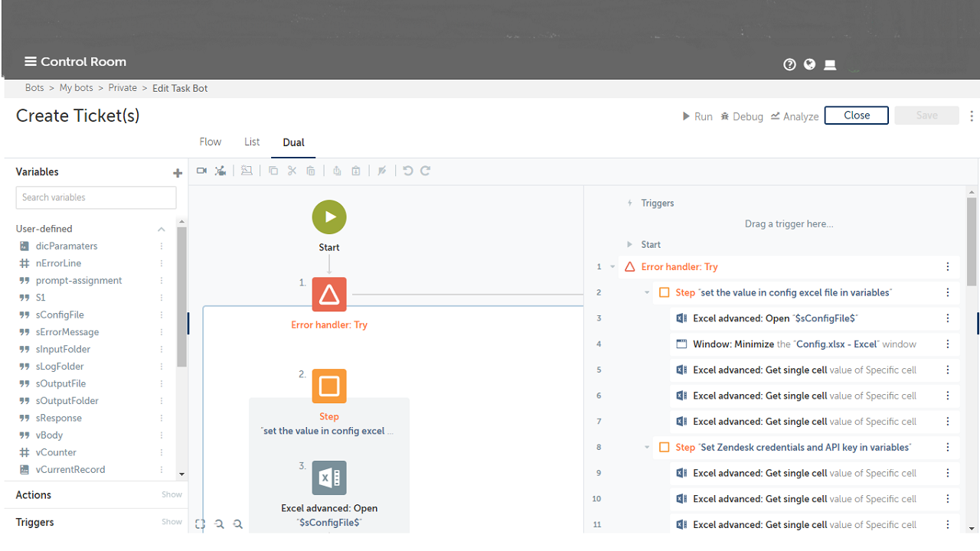Viewport: 980px width, 551px height.
Task: Show the Actions panel
Action: pyautogui.click(x=171, y=495)
